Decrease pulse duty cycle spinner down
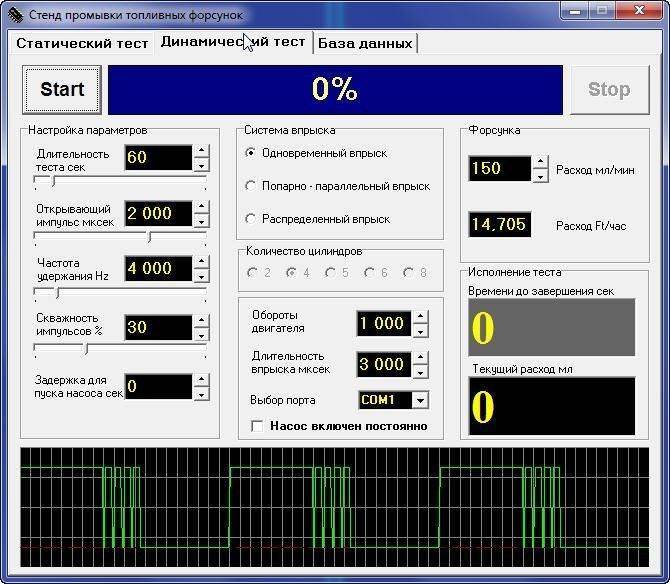The image size is (670, 584). click(x=202, y=334)
